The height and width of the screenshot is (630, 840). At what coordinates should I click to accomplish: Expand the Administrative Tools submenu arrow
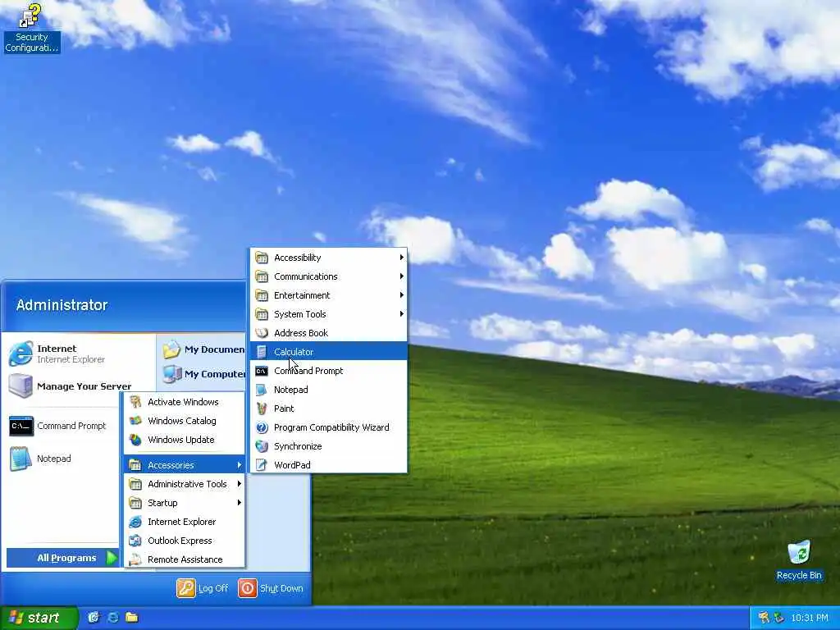239,484
